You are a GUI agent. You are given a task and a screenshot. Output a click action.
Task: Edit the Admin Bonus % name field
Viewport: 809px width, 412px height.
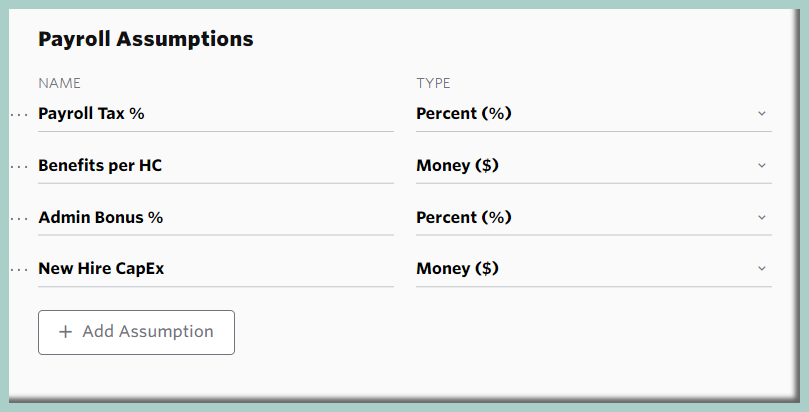215,217
